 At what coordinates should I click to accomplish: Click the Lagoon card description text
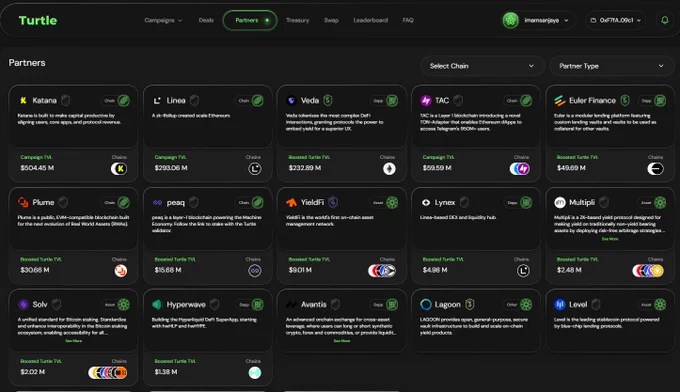[x=474, y=326]
